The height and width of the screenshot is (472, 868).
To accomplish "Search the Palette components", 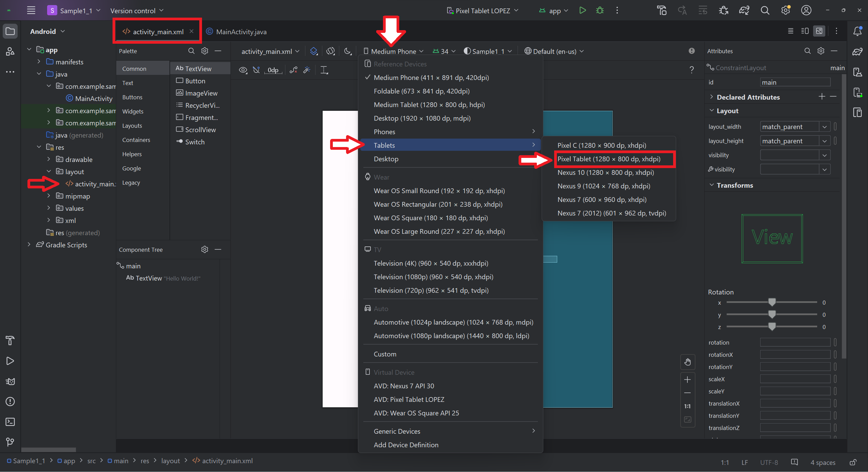I will [191, 51].
